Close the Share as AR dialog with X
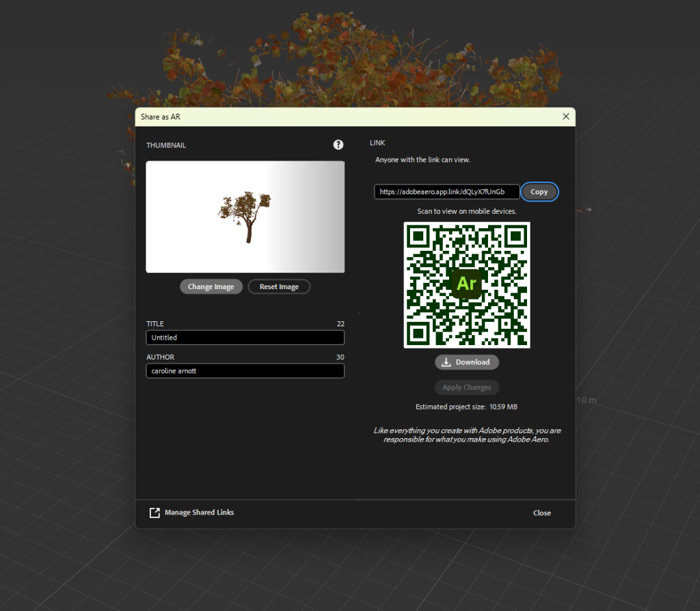The width and height of the screenshot is (700, 611). tap(565, 116)
